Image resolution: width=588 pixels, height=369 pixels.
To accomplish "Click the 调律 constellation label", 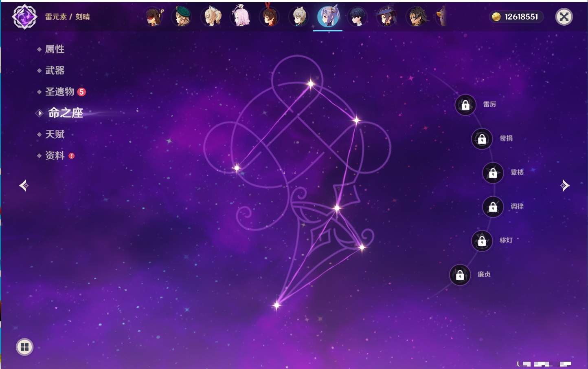I will [517, 206].
